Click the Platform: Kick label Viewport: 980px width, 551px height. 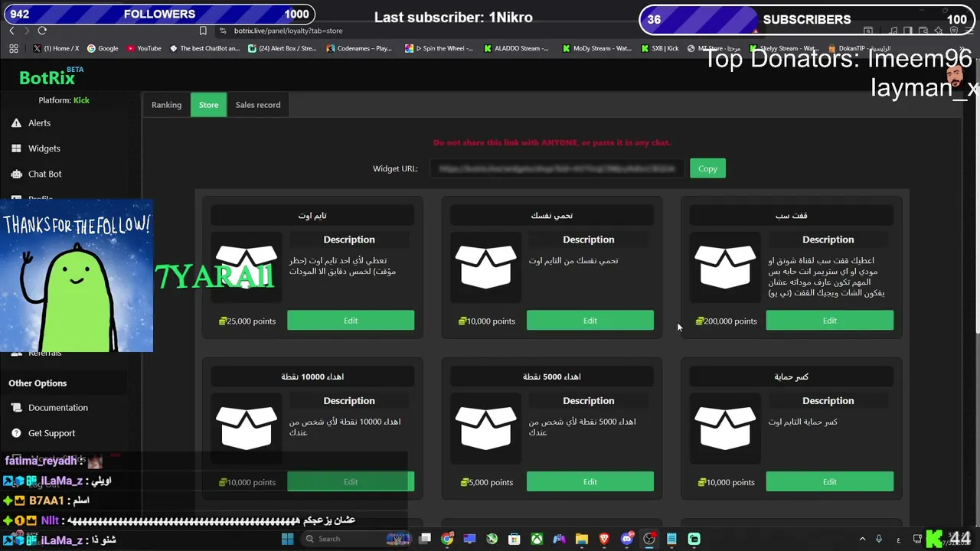(64, 100)
